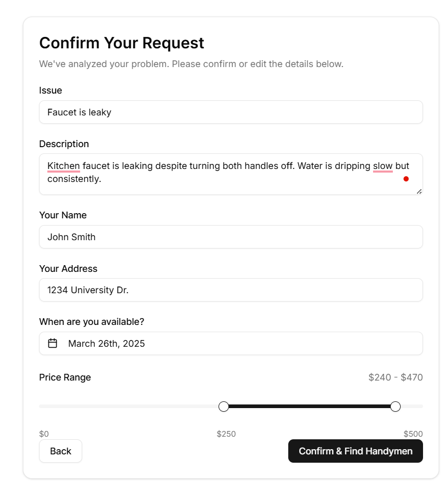The image size is (448, 497).
Task: Click the calendar icon in availability field
Action: [x=53, y=343]
